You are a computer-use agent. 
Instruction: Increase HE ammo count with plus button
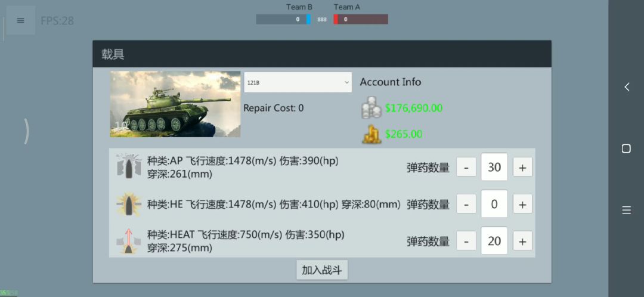[x=522, y=205]
